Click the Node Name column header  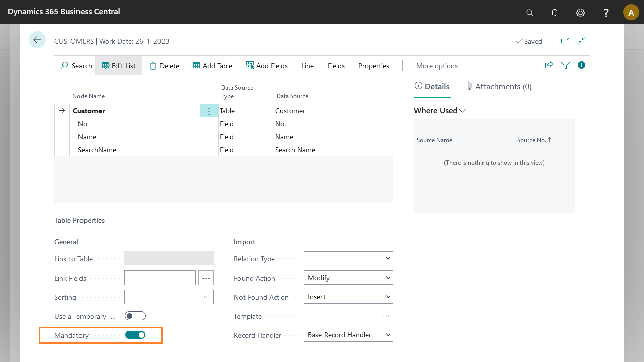(89, 96)
